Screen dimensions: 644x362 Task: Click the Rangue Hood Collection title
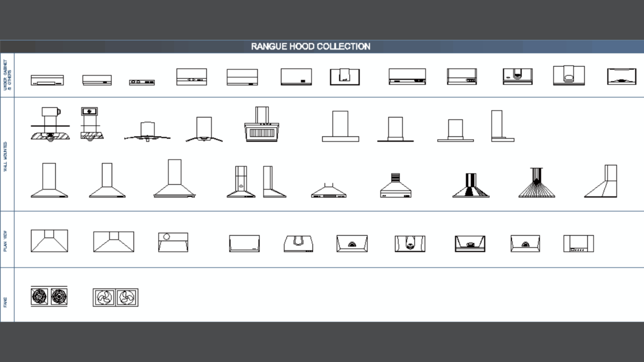coord(311,47)
